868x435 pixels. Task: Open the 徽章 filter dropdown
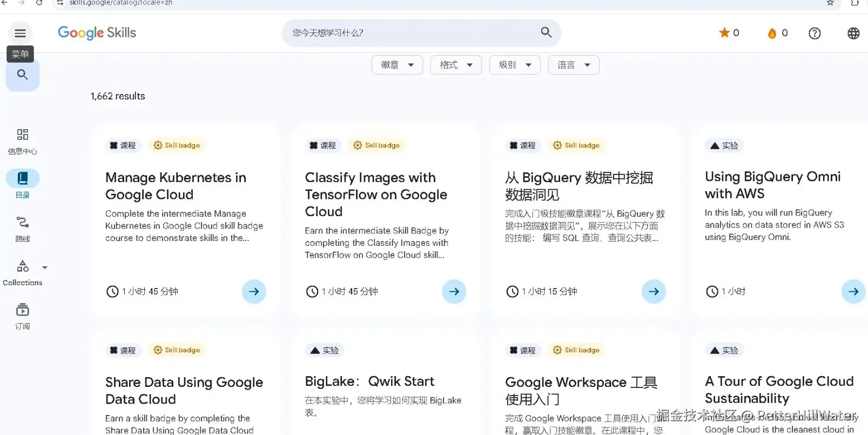click(398, 65)
